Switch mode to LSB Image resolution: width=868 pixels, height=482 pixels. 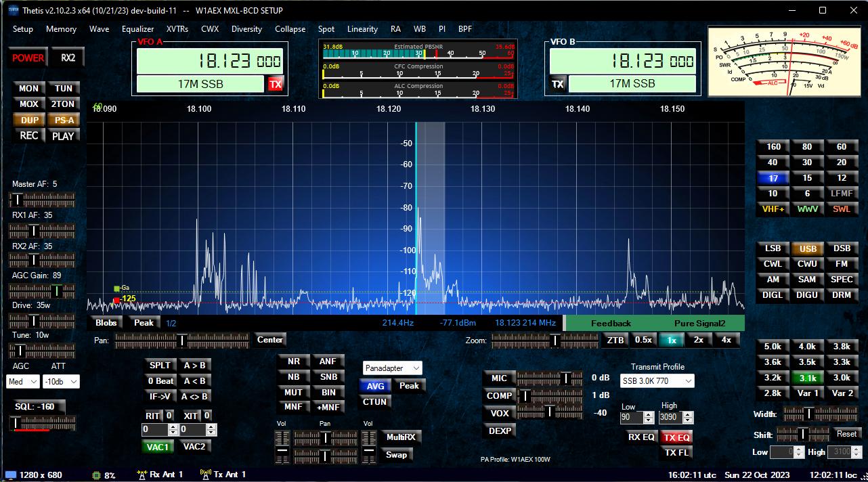[773, 248]
